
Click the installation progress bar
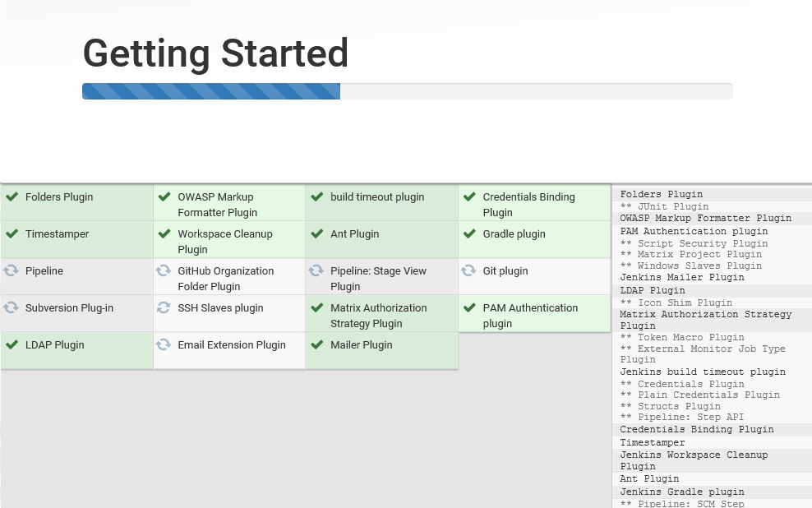[408, 91]
